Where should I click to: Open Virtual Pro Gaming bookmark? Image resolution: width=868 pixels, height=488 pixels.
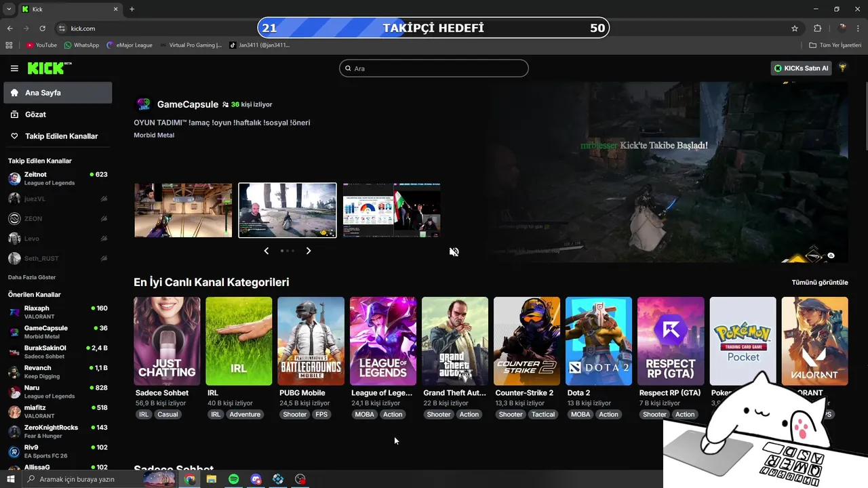(191, 45)
